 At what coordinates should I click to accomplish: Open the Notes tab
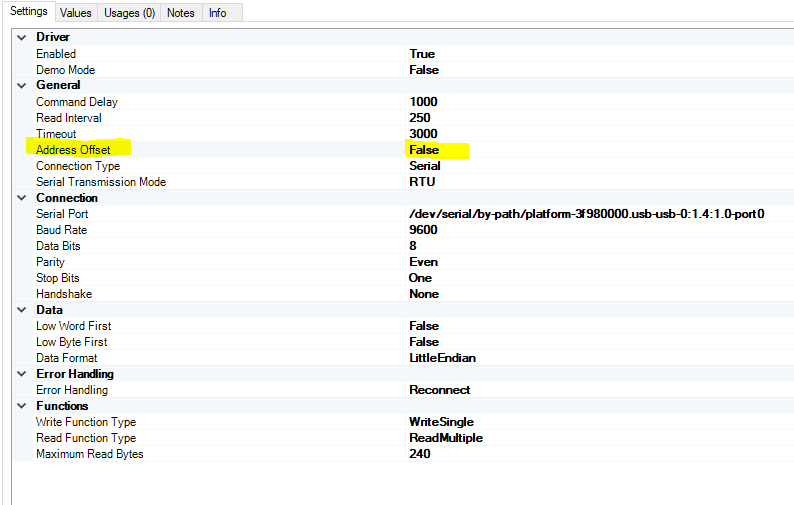pyautogui.click(x=181, y=13)
